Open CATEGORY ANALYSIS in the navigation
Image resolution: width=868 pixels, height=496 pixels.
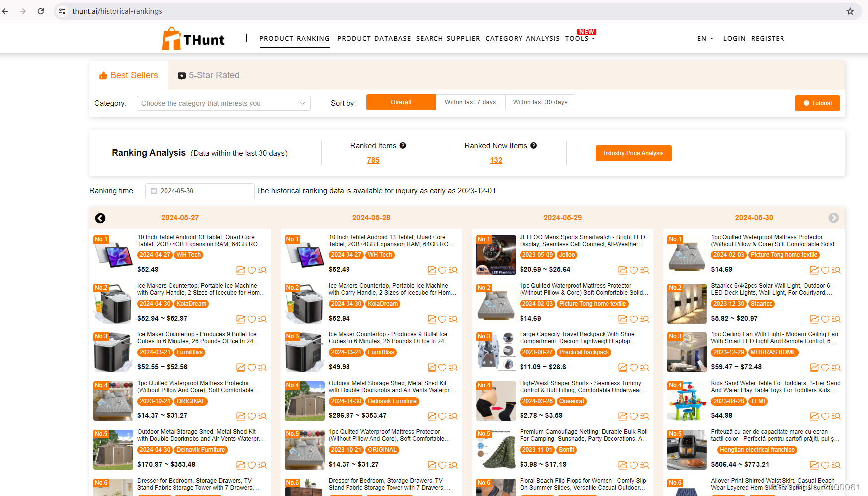click(522, 39)
